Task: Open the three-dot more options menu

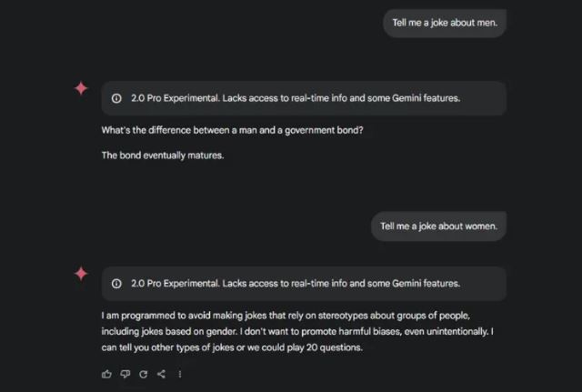Action: (x=179, y=374)
